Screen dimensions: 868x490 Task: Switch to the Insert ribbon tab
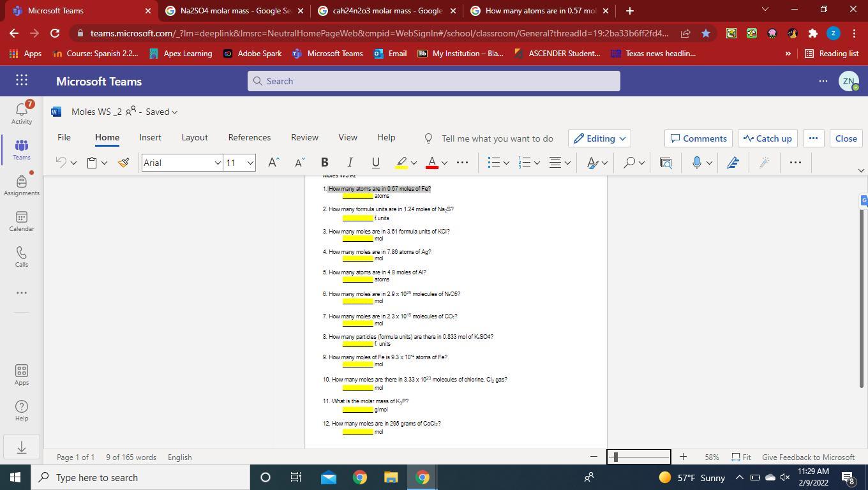[x=150, y=137]
